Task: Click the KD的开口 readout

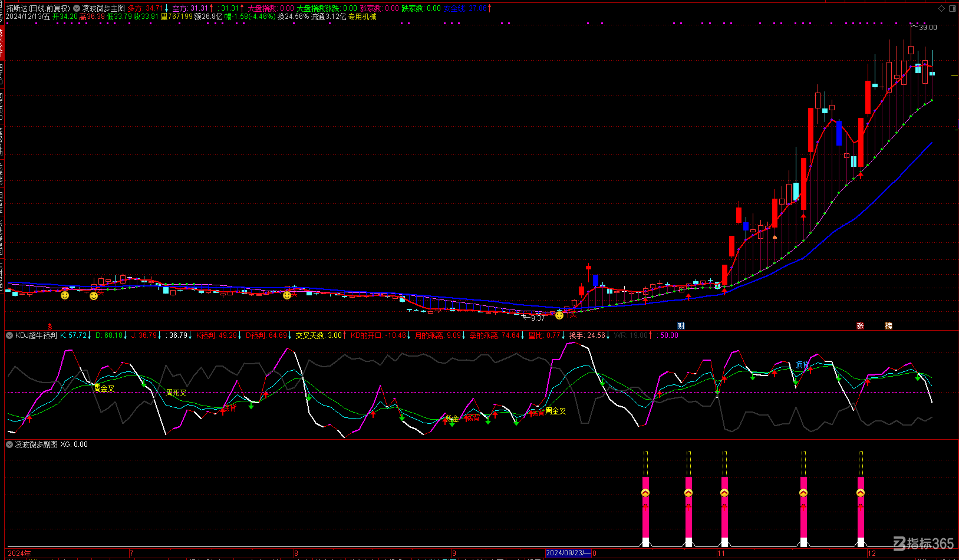Action: click(x=378, y=335)
